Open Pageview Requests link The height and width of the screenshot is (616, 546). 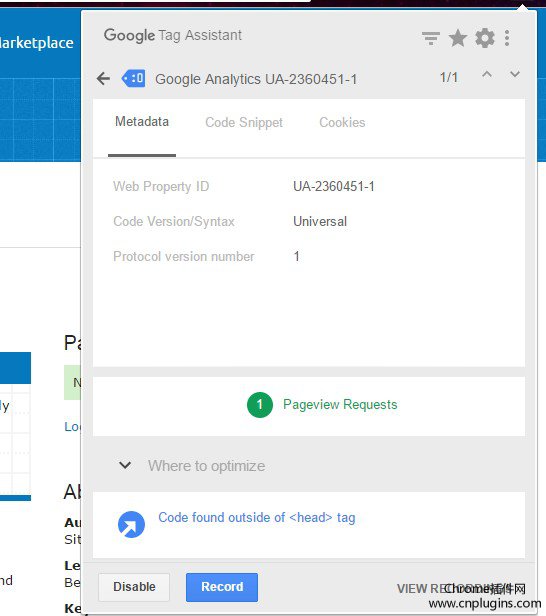click(340, 404)
